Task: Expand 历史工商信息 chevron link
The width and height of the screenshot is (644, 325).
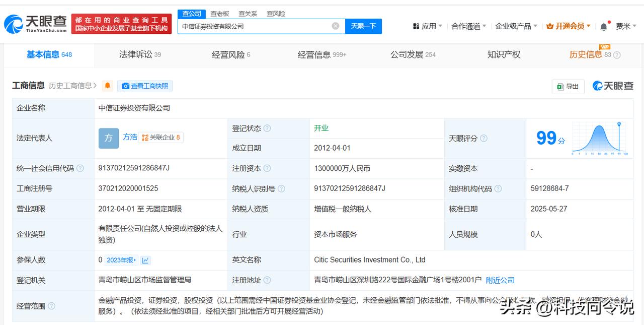Action: (x=73, y=86)
